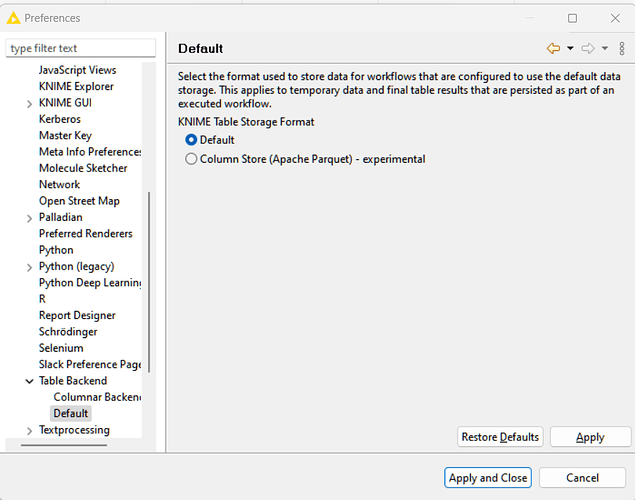This screenshot has height=500, width=635.
Task: Open JavaScript Views preferences
Action: coord(77,70)
